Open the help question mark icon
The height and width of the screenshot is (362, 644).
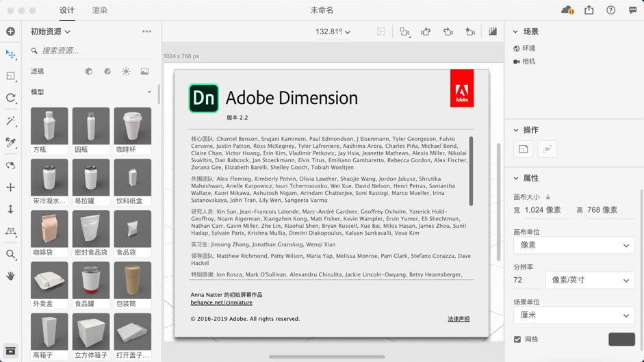610,10
